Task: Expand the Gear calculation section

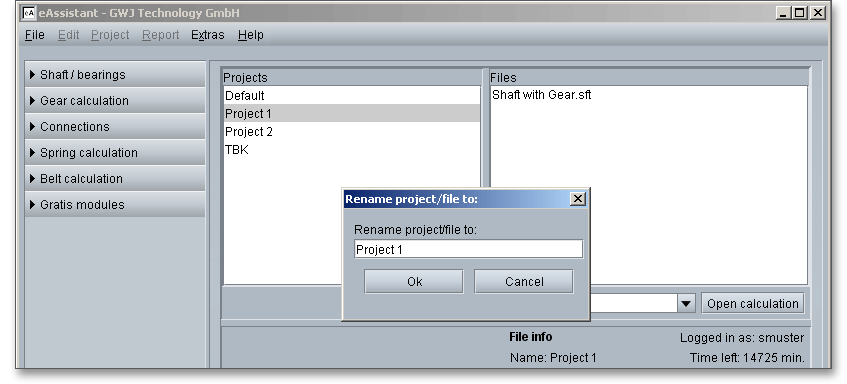Action: click(x=115, y=100)
